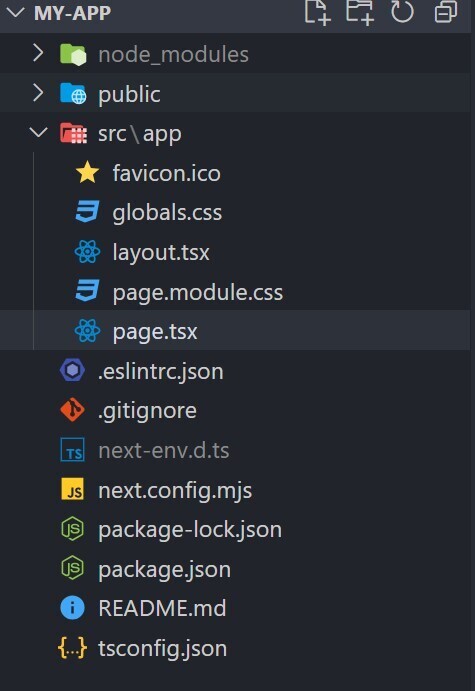Click the CSS icon beside page.module.css
Screen dimensions: 475x691
pos(87,291)
